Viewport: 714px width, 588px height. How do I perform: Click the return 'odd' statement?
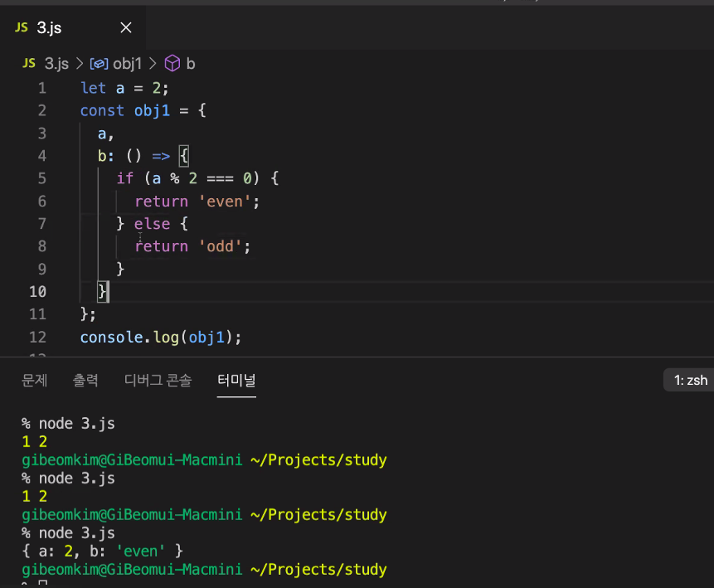[x=192, y=246]
